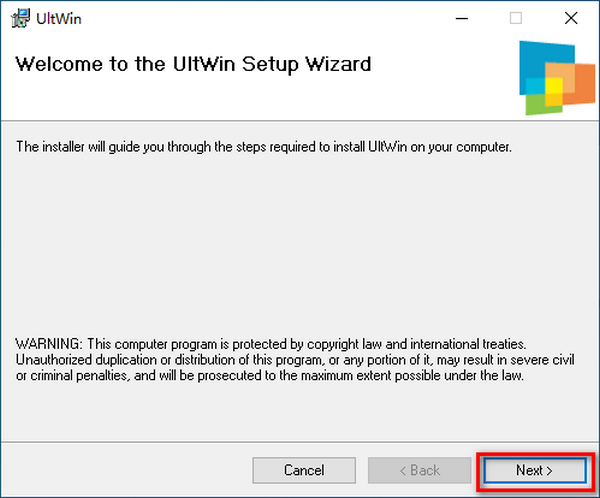Click the disabled maximize box
600x498 pixels.
(516, 18)
